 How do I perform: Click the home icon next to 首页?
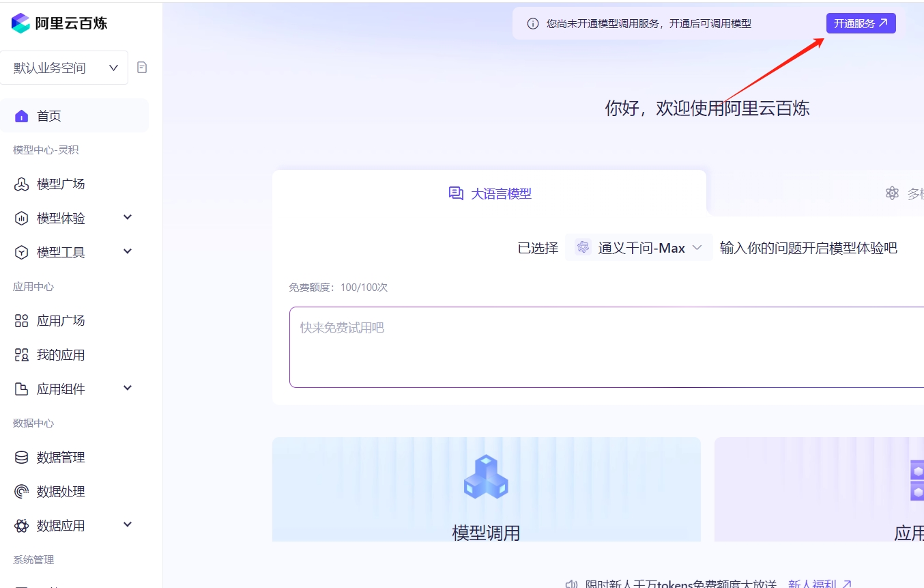coord(22,116)
